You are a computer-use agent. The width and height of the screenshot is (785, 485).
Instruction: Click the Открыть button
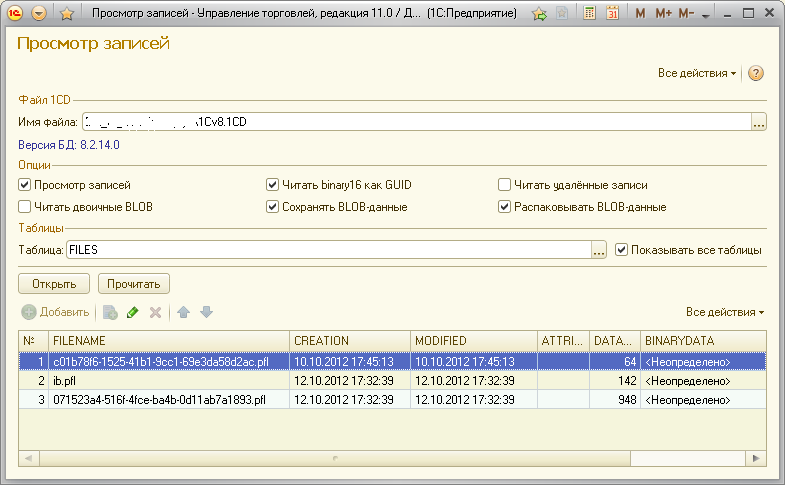(54, 284)
